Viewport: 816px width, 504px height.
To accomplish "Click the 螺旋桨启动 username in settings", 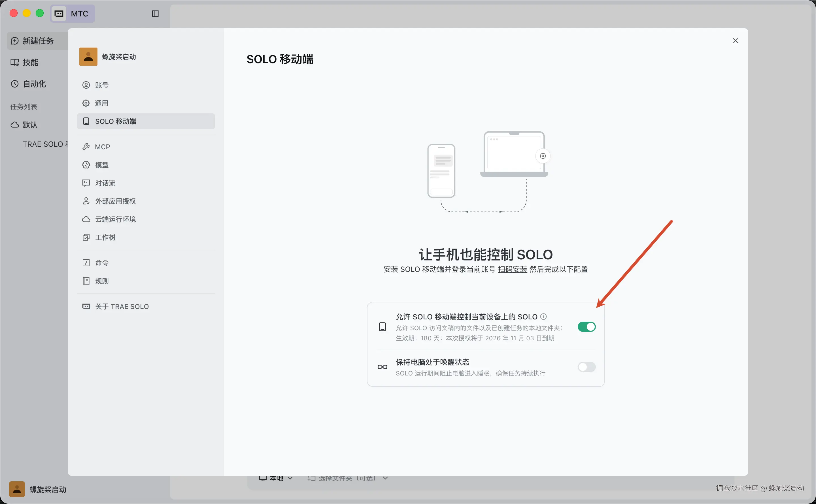I will tap(119, 57).
